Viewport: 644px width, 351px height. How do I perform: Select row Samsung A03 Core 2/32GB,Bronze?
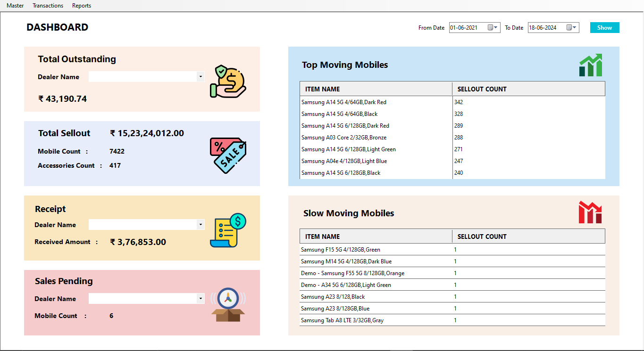452,138
